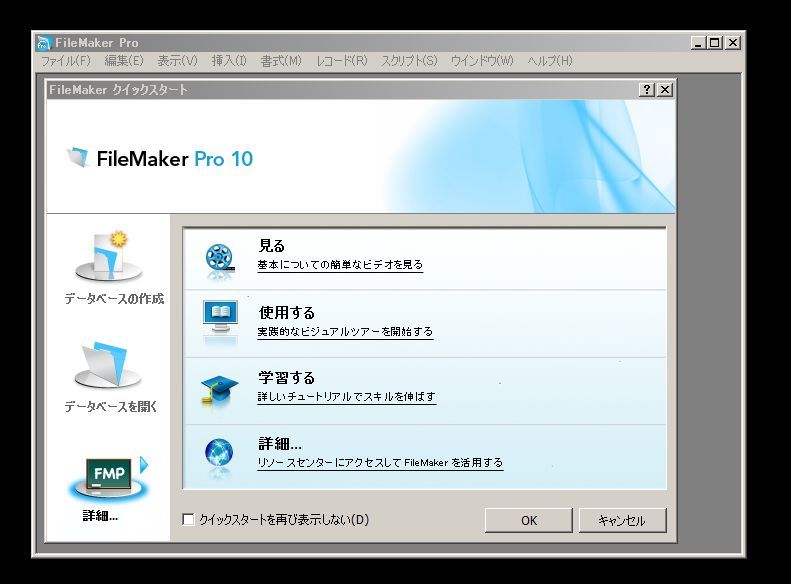
Task: Close the FileMaker クイックスタート dialog
Action: (665, 90)
